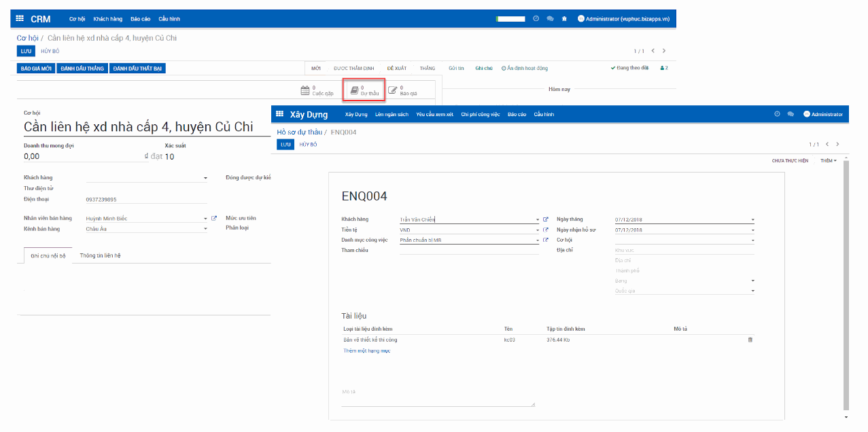This screenshot has height=432, width=868.
Task: Select the THẮNG pipeline stage
Action: coord(426,67)
